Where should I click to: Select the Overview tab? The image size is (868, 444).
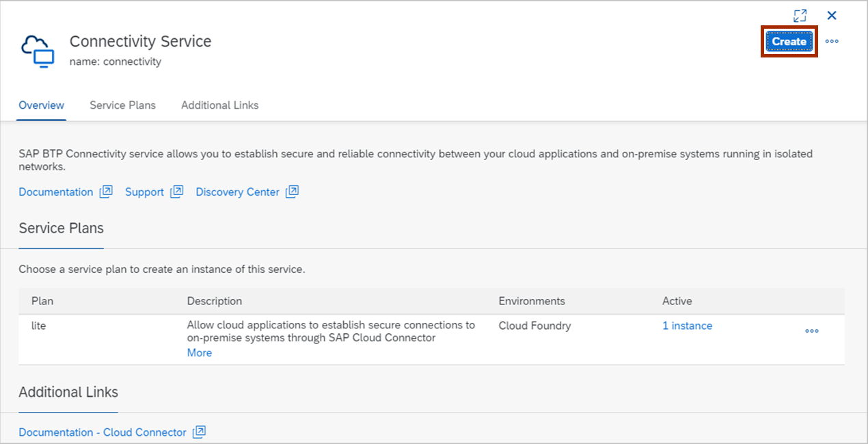pyautogui.click(x=41, y=105)
